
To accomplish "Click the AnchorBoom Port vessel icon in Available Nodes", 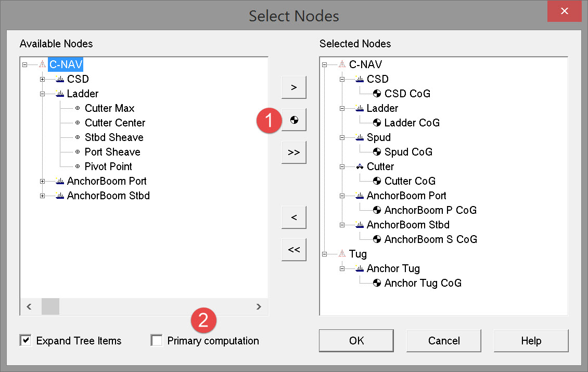I will coord(60,181).
